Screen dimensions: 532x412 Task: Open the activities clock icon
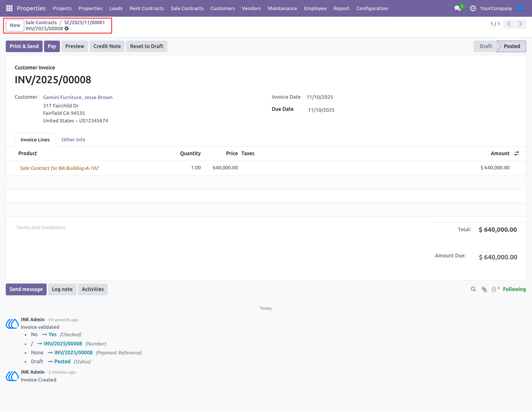pyautogui.click(x=473, y=8)
